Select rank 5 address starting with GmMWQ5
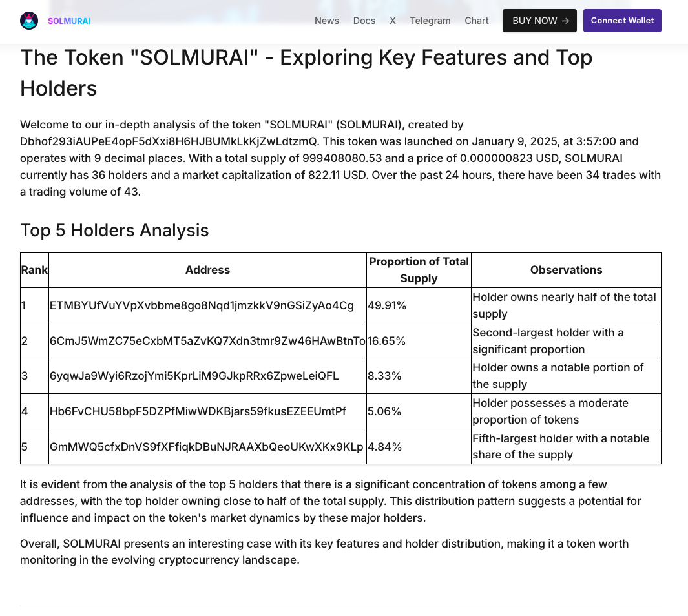688x616 pixels. click(206, 447)
